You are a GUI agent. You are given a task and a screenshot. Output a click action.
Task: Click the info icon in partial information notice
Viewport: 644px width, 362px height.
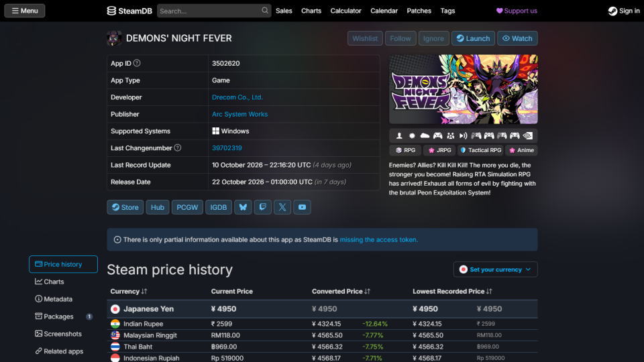click(117, 240)
